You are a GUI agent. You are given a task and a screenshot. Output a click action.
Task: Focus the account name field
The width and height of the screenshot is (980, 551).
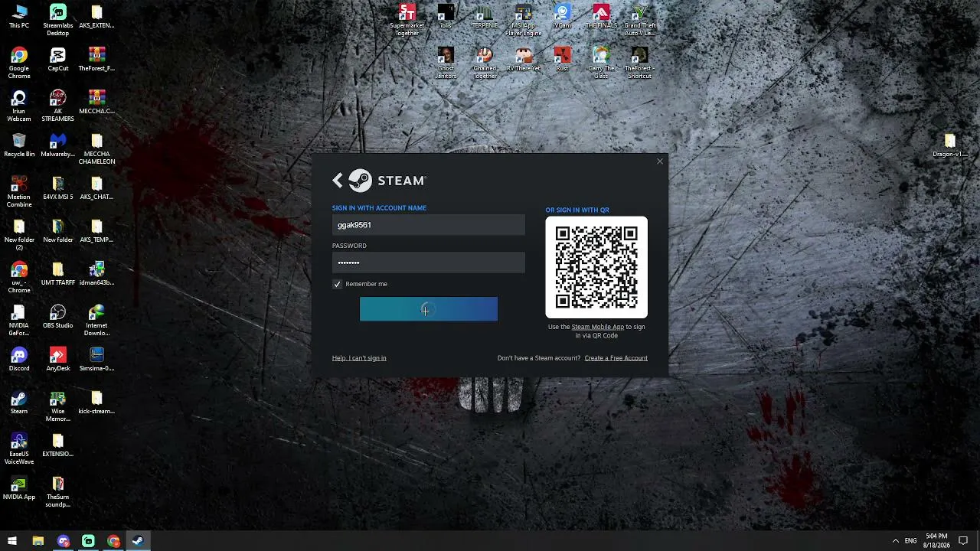[x=429, y=225]
